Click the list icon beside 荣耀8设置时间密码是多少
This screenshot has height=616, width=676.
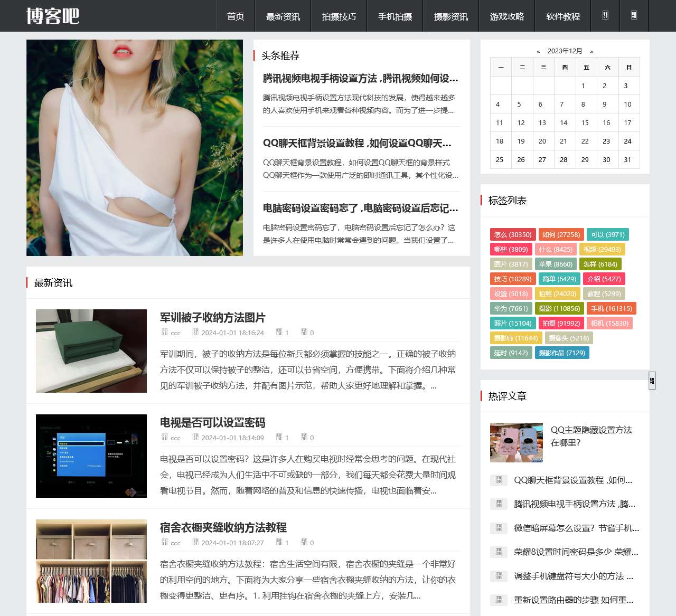point(499,552)
